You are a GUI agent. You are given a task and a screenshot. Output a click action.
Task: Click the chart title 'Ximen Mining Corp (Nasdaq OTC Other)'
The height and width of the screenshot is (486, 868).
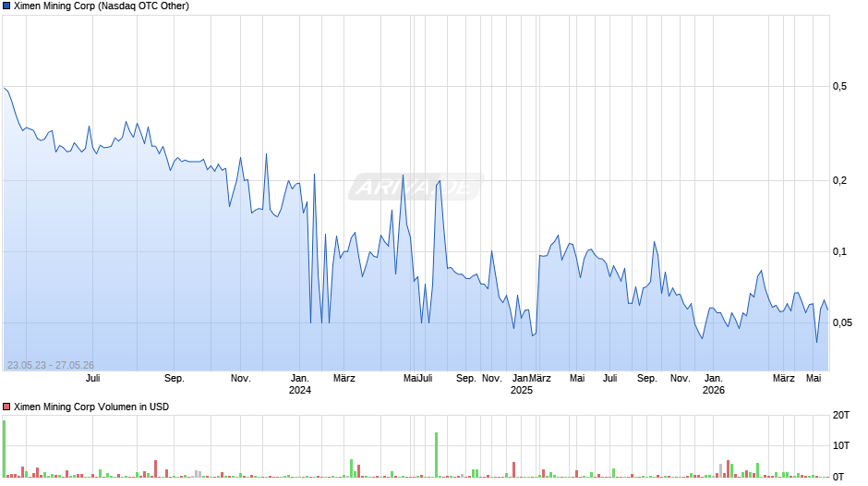(x=102, y=6)
